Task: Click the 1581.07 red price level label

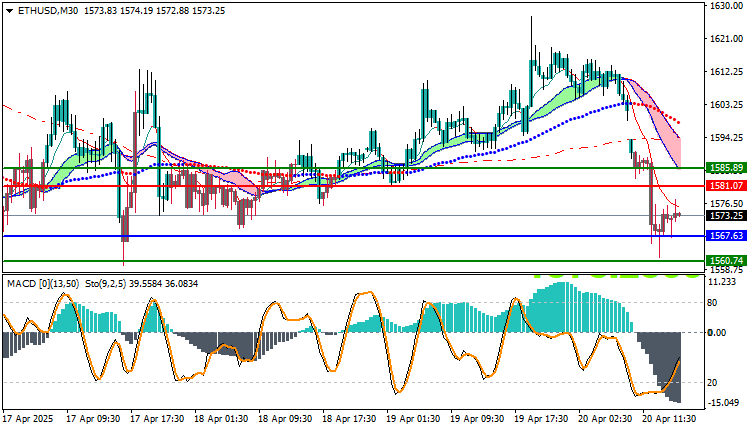Action: pyautogui.click(x=727, y=186)
